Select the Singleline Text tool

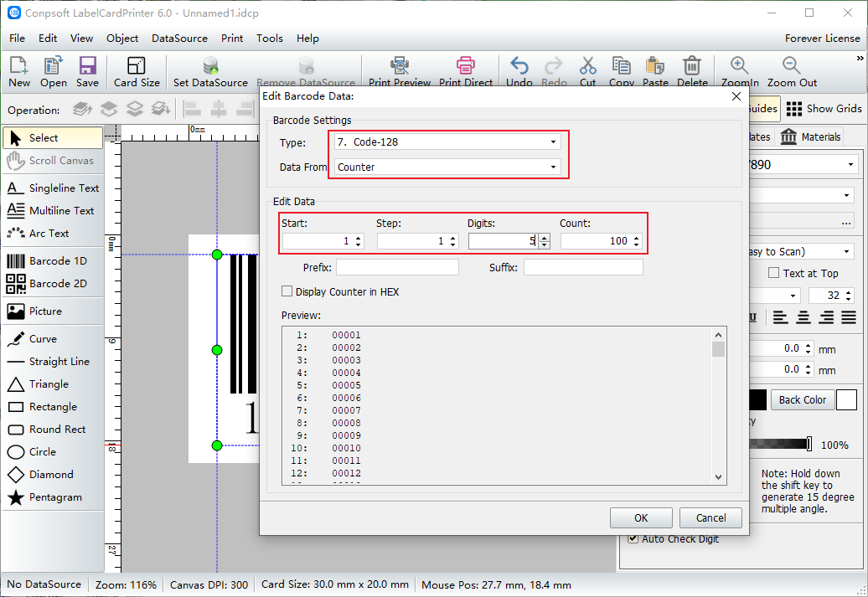click(53, 188)
